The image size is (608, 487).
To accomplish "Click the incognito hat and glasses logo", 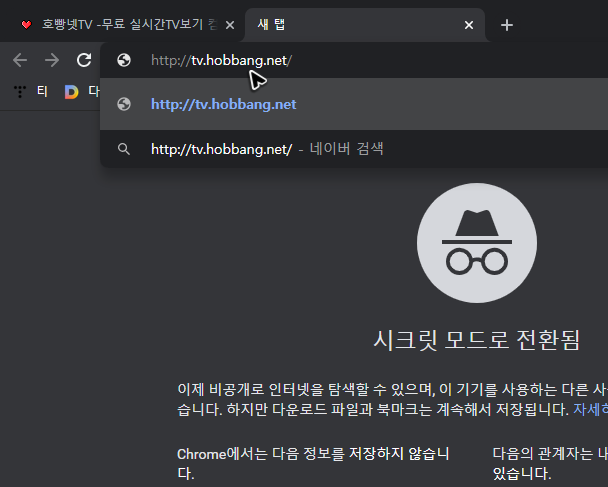I will click(477, 243).
